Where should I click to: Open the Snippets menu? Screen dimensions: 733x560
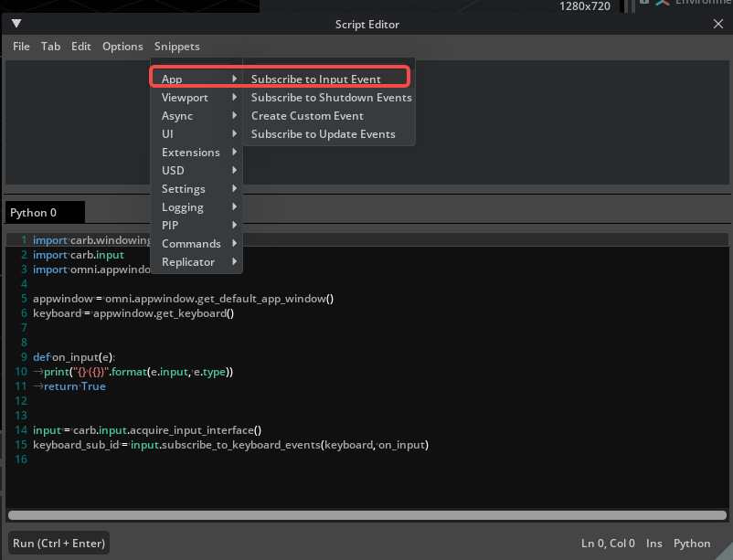tap(176, 47)
